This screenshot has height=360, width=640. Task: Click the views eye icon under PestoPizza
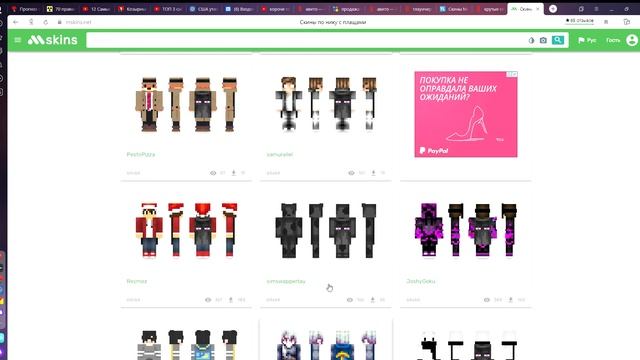pyautogui.click(x=213, y=173)
